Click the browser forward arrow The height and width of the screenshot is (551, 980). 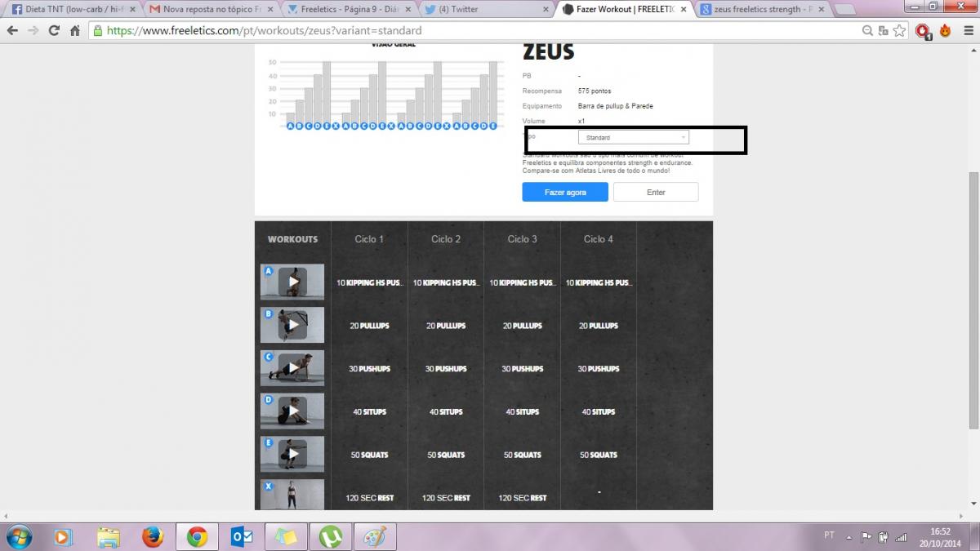[33, 30]
